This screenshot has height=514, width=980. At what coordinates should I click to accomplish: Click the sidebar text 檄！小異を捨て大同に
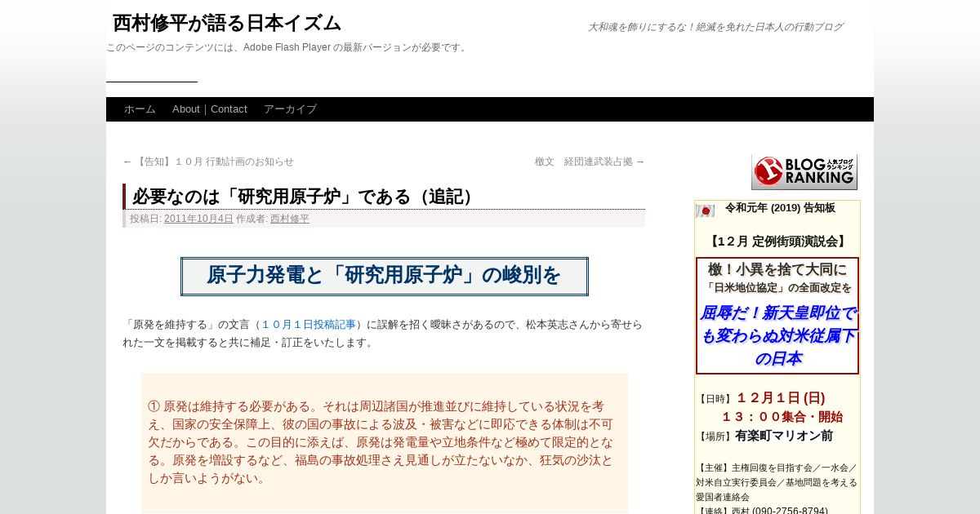point(777,270)
